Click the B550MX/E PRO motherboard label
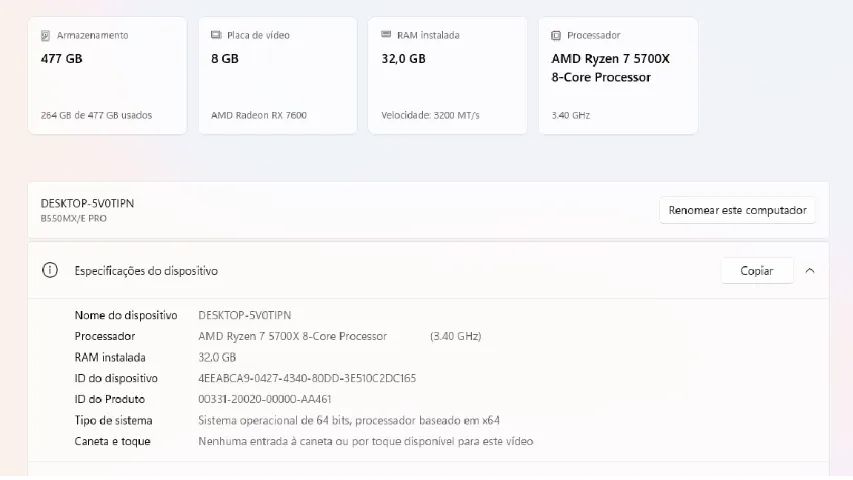 coord(73,218)
